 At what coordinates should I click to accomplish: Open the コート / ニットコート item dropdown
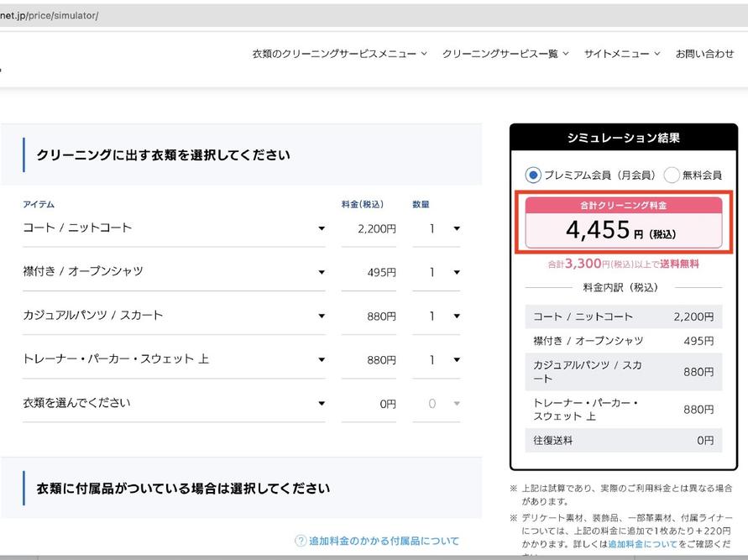point(174,228)
